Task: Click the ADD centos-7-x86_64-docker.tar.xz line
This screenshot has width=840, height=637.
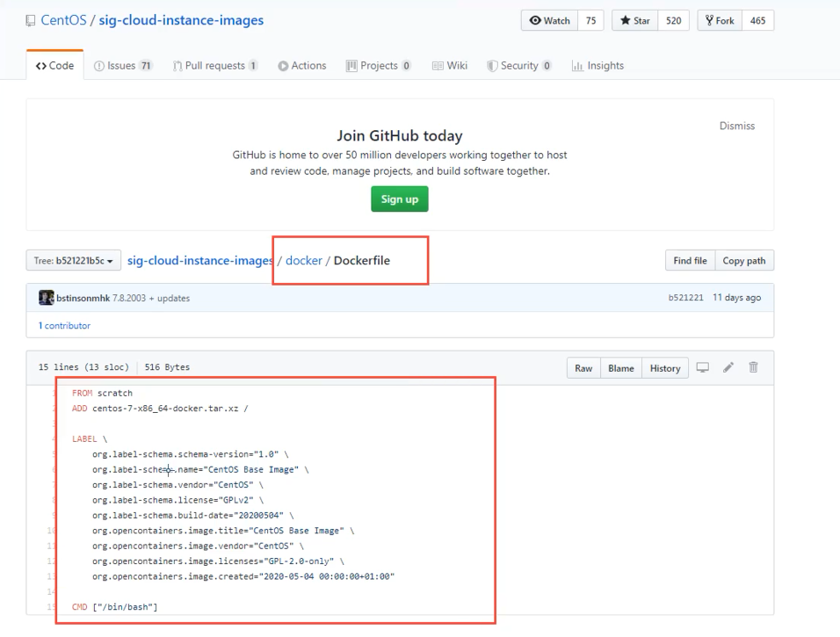Action: 160,409
